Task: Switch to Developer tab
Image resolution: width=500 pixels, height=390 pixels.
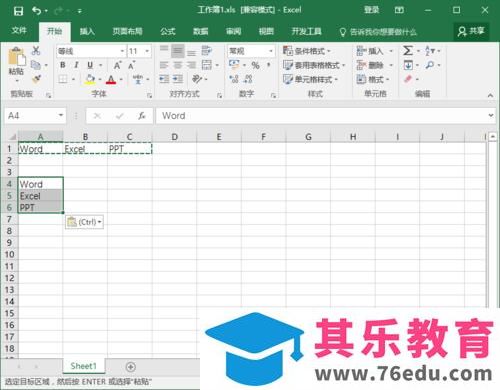Action: tap(307, 32)
